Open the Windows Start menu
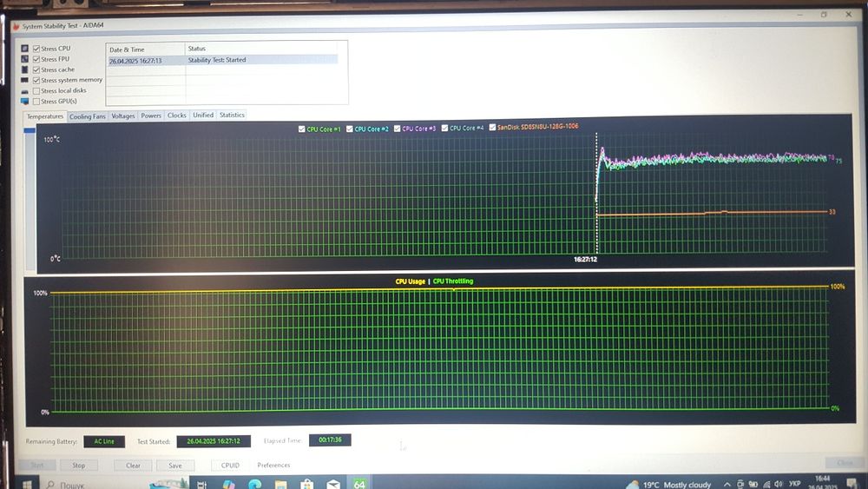The height and width of the screenshot is (489, 868). pos(27,484)
